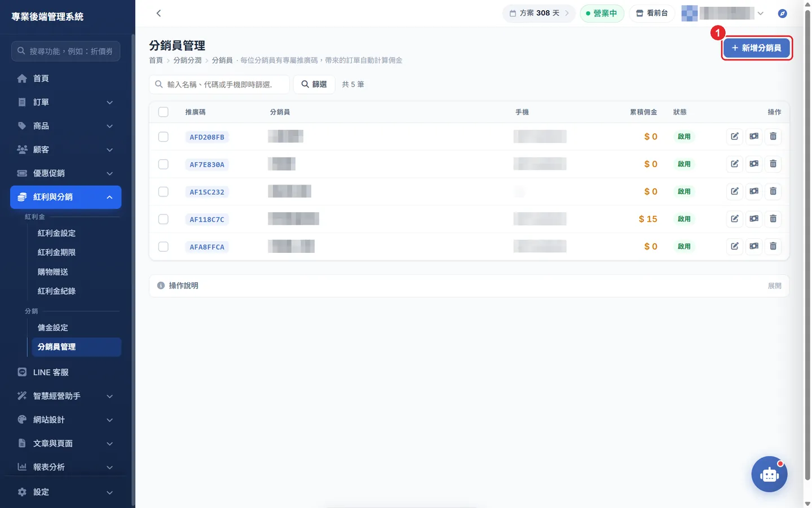Click the trash icon in AF15C232 row

(773, 191)
